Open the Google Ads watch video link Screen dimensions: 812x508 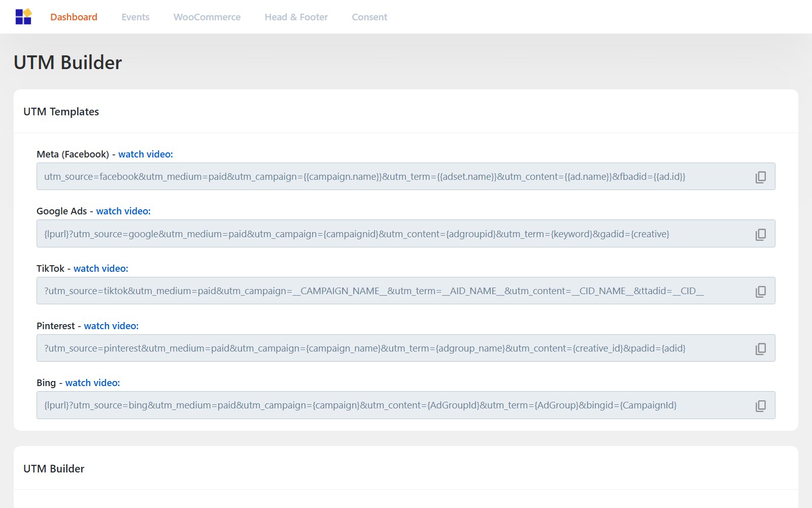point(123,211)
